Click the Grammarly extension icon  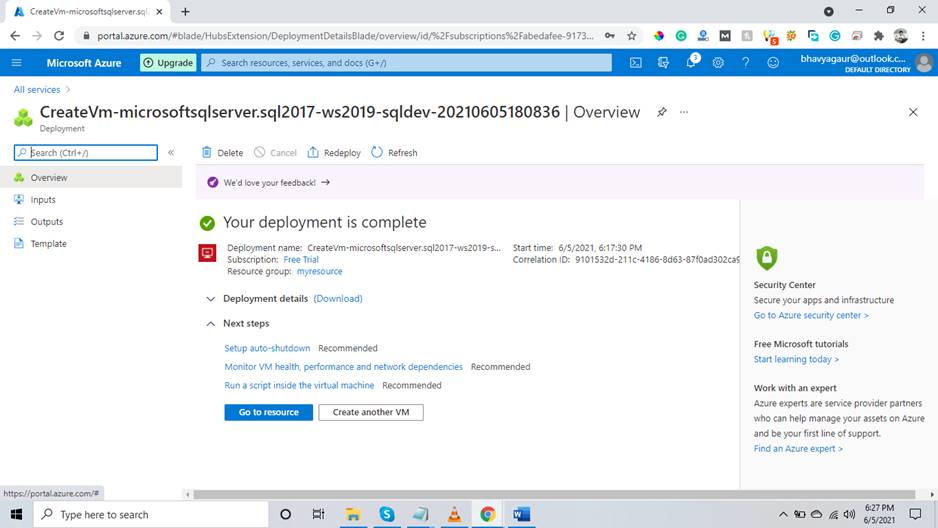coord(681,36)
